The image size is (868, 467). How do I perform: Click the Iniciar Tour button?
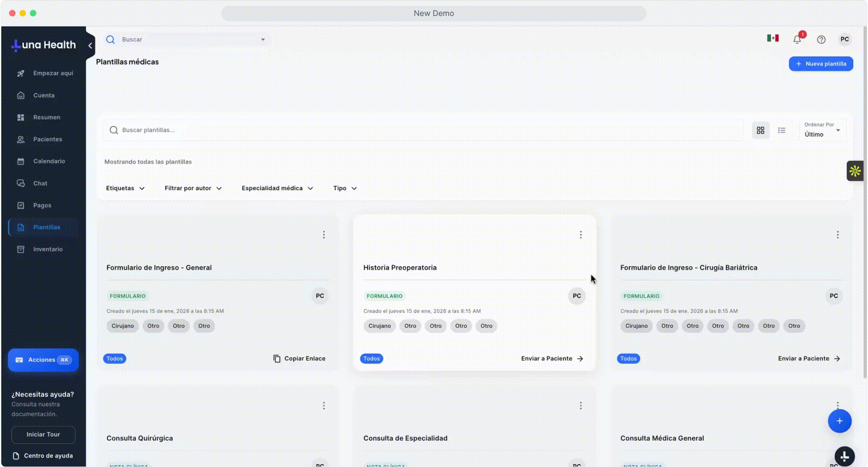pyautogui.click(x=43, y=435)
